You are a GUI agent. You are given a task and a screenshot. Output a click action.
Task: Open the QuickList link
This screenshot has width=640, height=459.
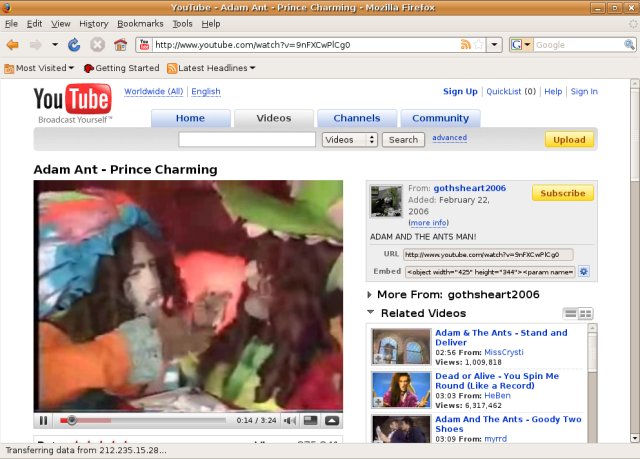504,91
